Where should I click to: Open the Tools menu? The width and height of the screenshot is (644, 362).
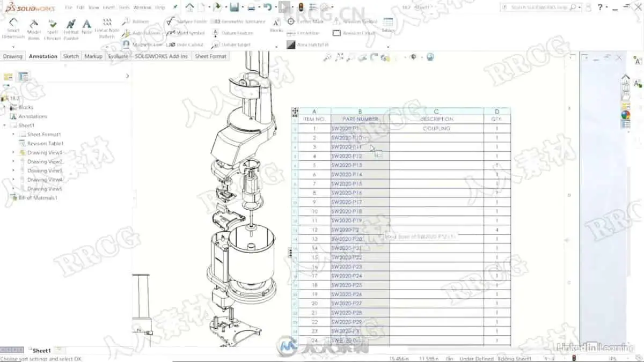tap(124, 8)
